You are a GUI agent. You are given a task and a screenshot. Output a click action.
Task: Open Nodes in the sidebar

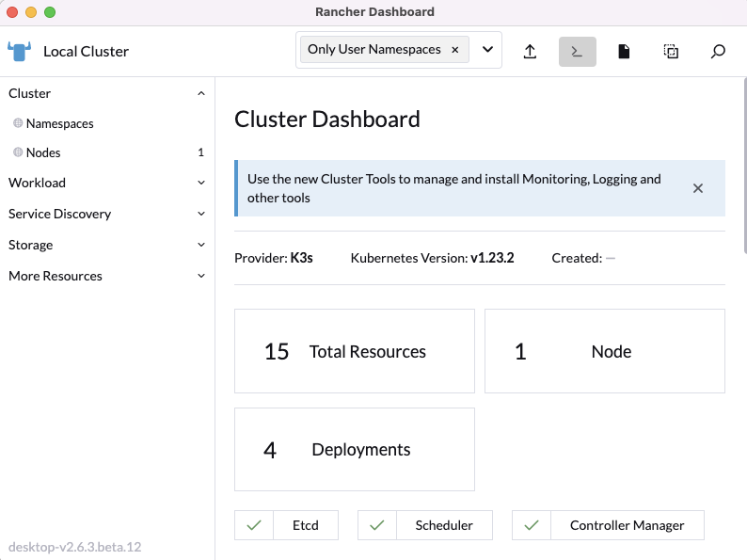43,152
